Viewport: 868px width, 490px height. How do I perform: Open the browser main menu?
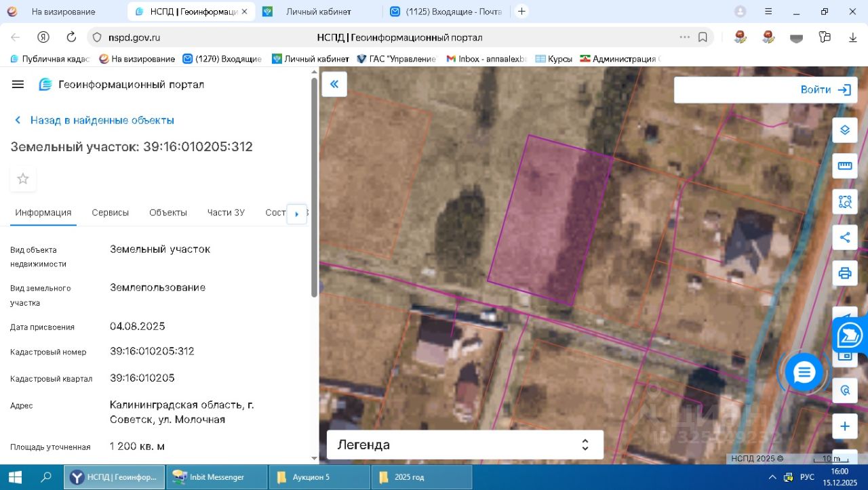pos(768,12)
